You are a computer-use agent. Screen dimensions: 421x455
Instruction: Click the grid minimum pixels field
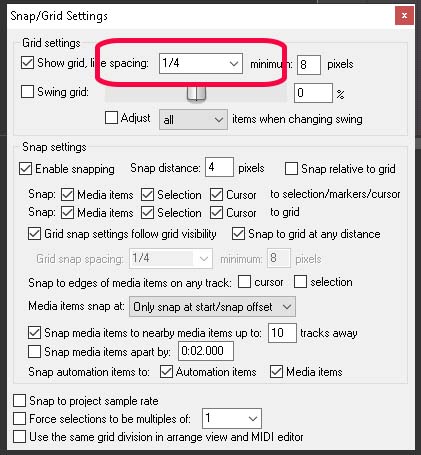pos(309,64)
